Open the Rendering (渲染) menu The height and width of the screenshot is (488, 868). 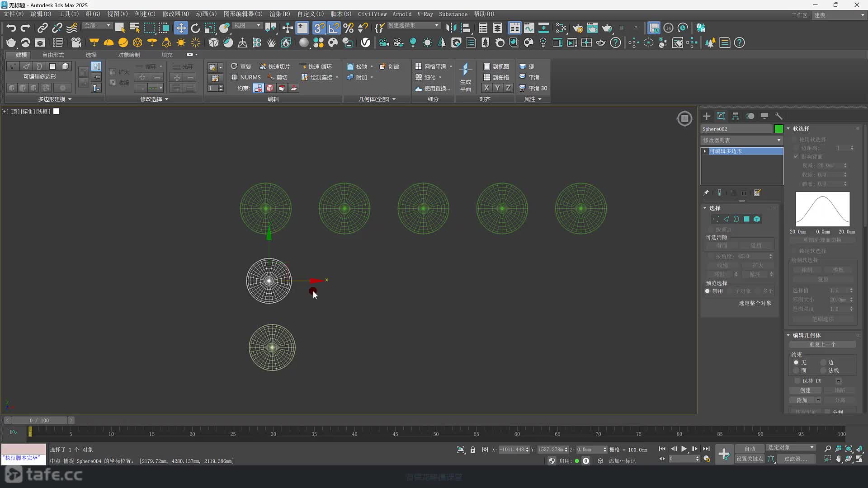[280, 14]
